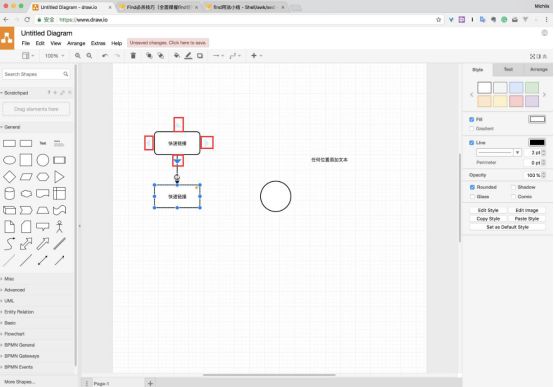Click the To Front toolbar icon

click(x=149, y=55)
